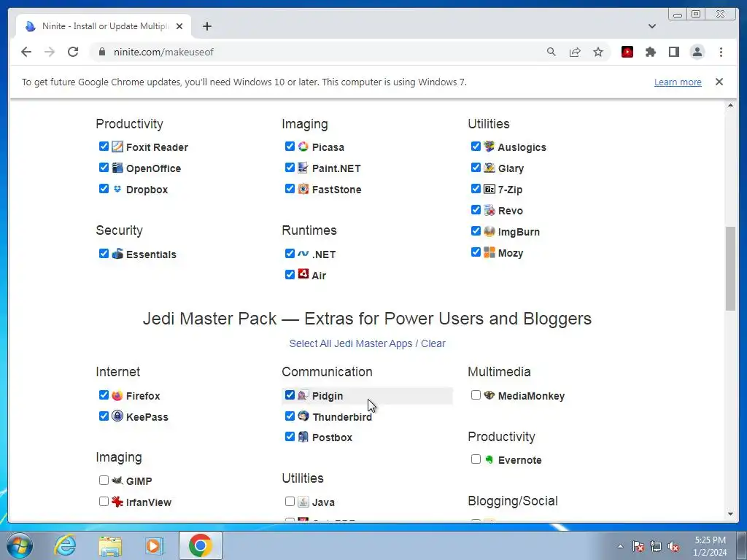Click the 7-Zip app icon
This screenshot has width=747, height=560.
click(x=489, y=189)
